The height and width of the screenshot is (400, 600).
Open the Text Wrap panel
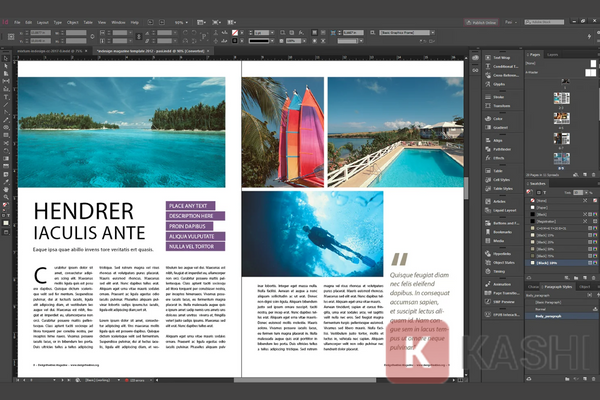click(x=502, y=57)
